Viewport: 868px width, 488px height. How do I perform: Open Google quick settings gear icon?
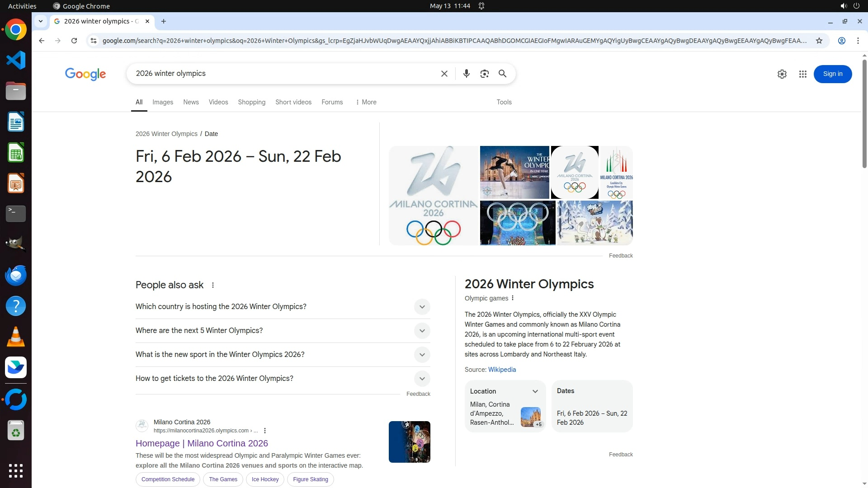click(782, 74)
